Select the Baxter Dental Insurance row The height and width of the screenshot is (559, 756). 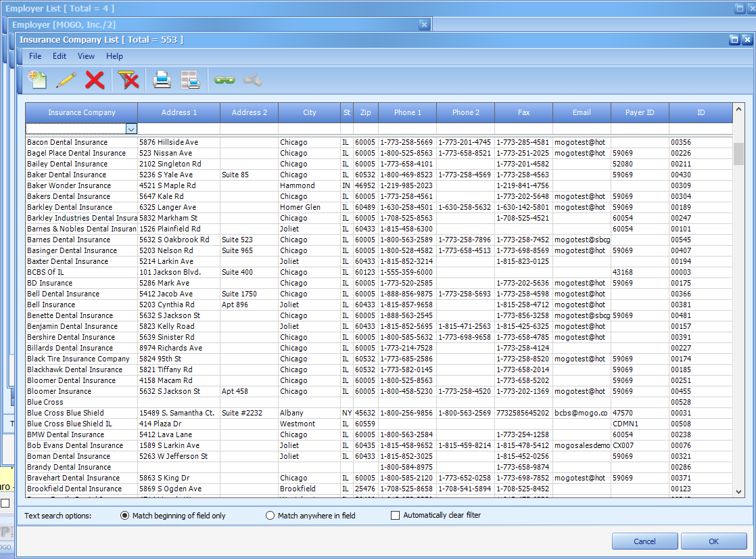point(379,262)
